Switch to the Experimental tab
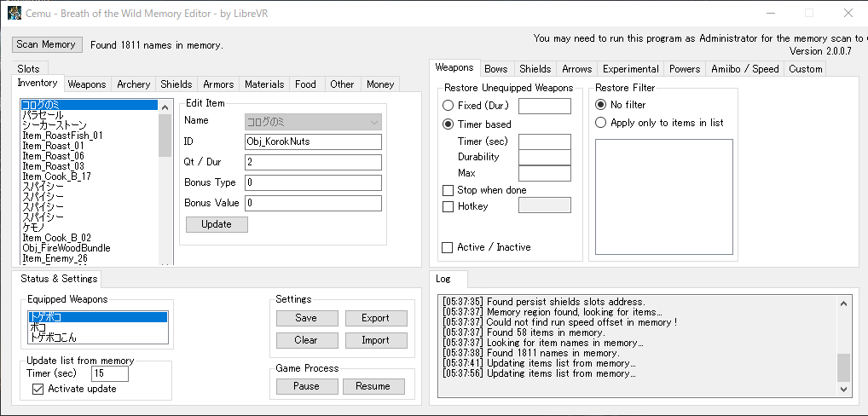Viewport: 868px width, 416px height. click(x=630, y=68)
